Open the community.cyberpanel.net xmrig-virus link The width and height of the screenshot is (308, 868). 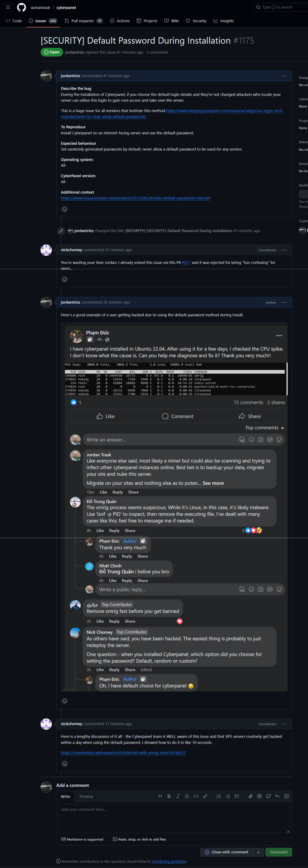click(x=123, y=753)
